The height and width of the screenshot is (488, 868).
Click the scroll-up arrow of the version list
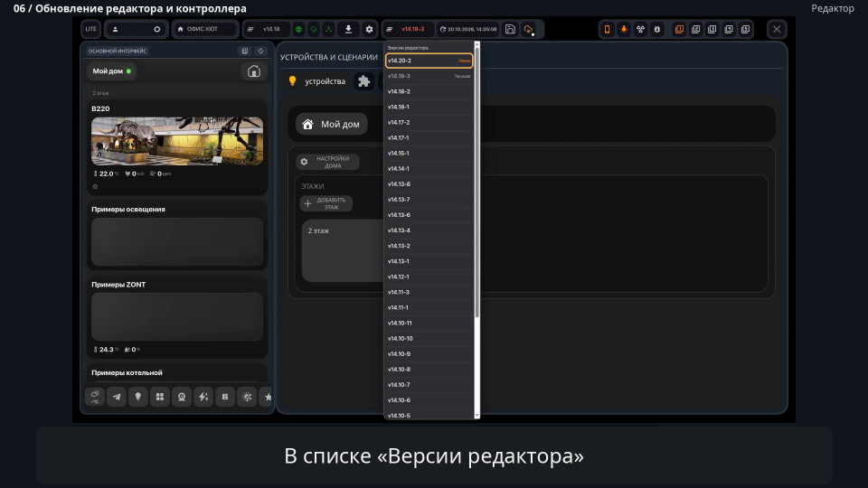point(476,44)
